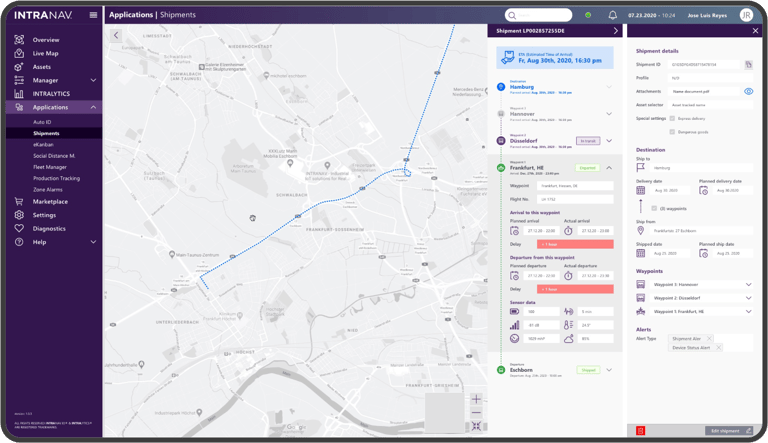The height and width of the screenshot is (443, 768).
Task: Open Live Map in sidebar
Action: (x=46, y=53)
